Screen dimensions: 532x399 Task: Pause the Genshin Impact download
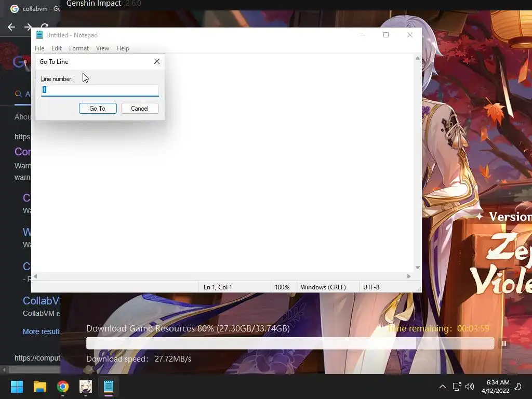click(504, 343)
